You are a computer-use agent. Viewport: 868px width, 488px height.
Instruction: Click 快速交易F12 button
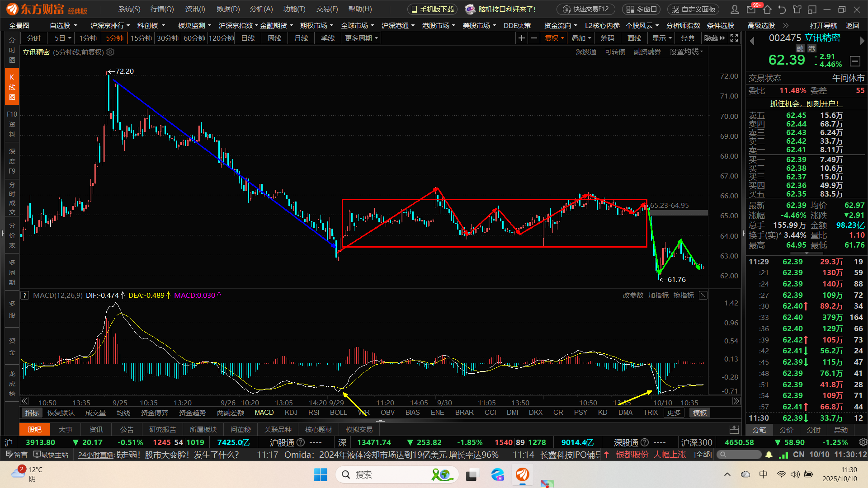[586, 9]
